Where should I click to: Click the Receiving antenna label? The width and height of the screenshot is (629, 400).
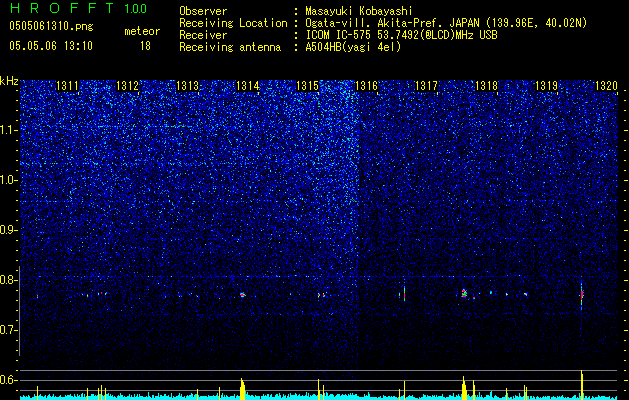click(230, 47)
